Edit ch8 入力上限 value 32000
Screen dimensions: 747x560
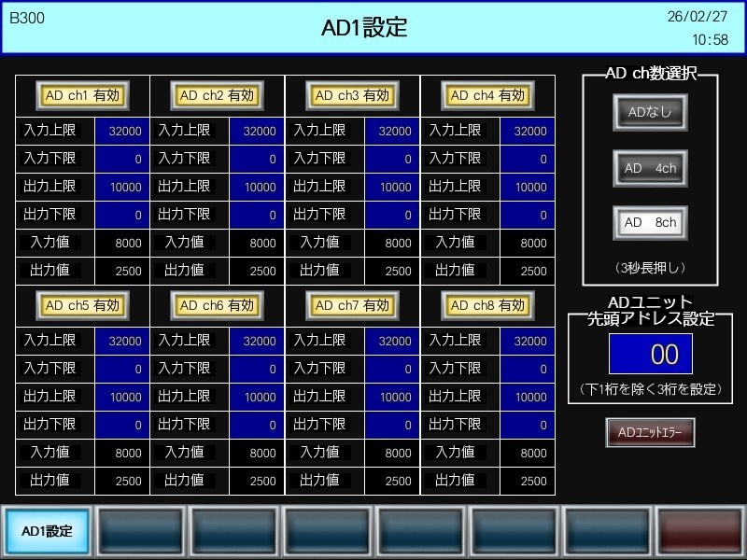(x=528, y=341)
